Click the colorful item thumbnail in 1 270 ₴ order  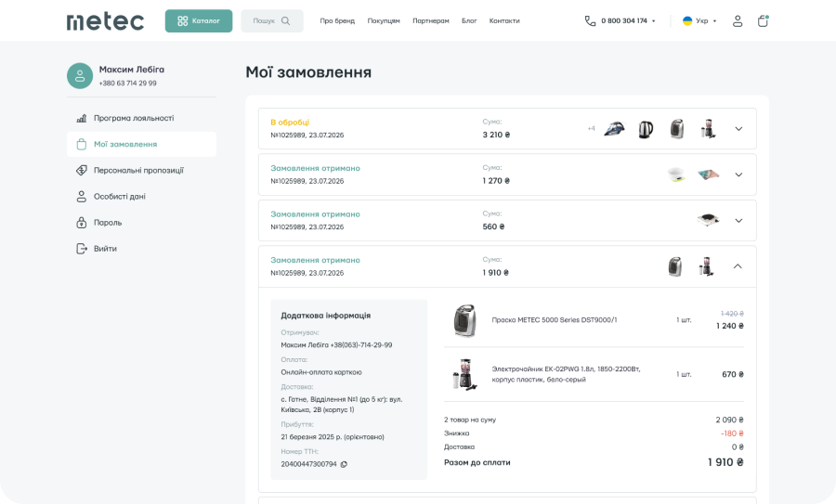708,174
